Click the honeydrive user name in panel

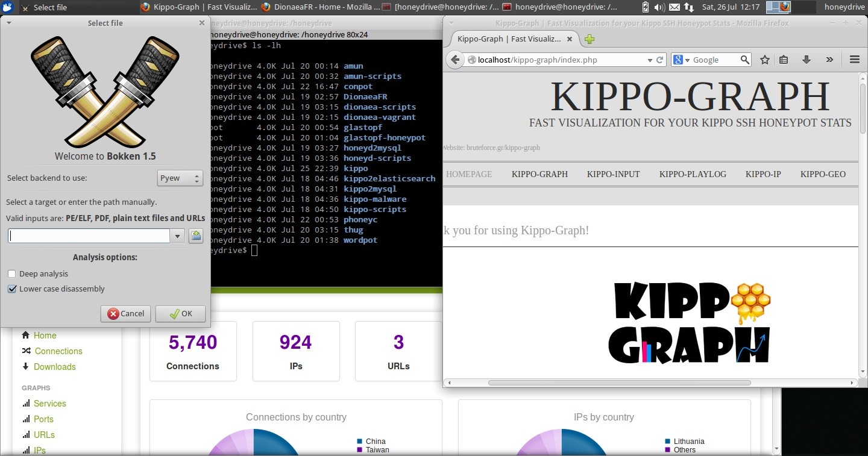844,7
